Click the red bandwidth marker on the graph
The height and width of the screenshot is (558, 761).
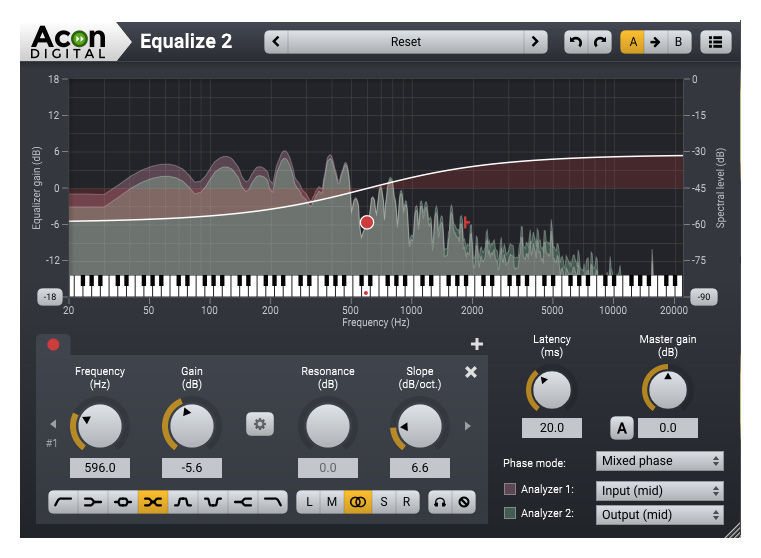[466, 222]
